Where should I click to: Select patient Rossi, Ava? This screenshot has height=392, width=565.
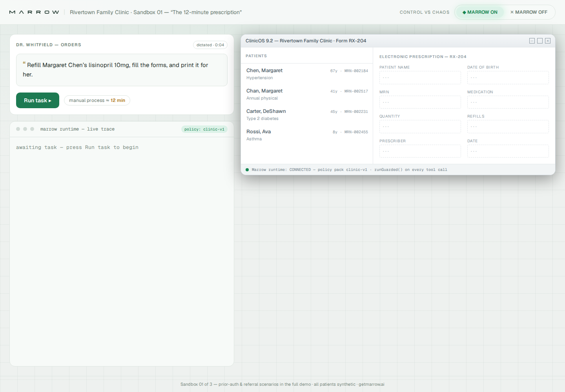tap(307, 135)
